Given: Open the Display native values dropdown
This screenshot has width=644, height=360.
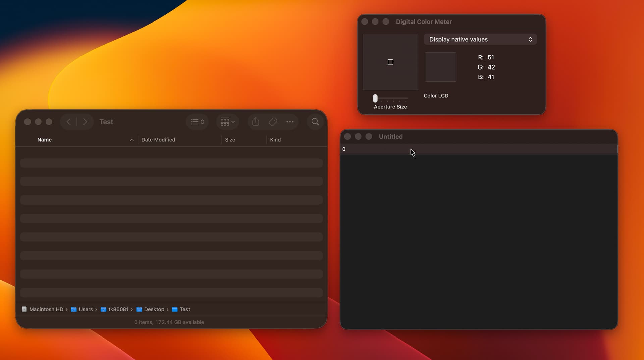Looking at the screenshot, I should (x=480, y=39).
